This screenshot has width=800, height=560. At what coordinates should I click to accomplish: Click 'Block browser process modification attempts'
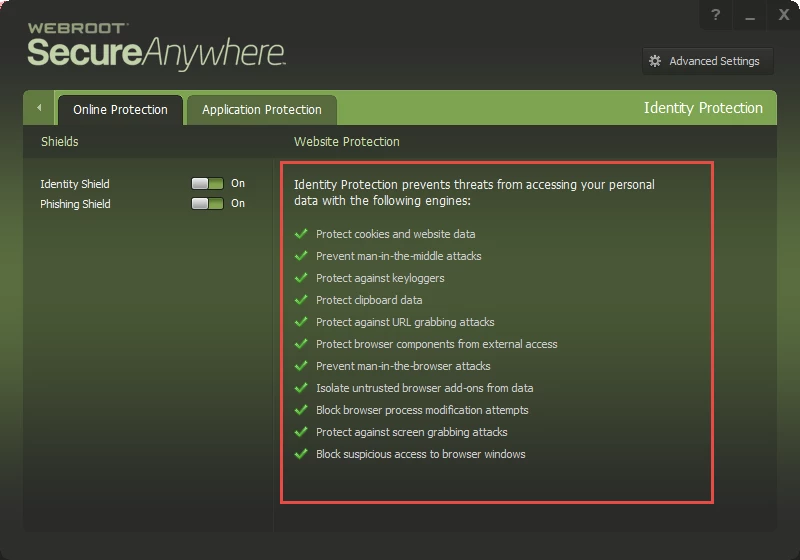[422, 410]
